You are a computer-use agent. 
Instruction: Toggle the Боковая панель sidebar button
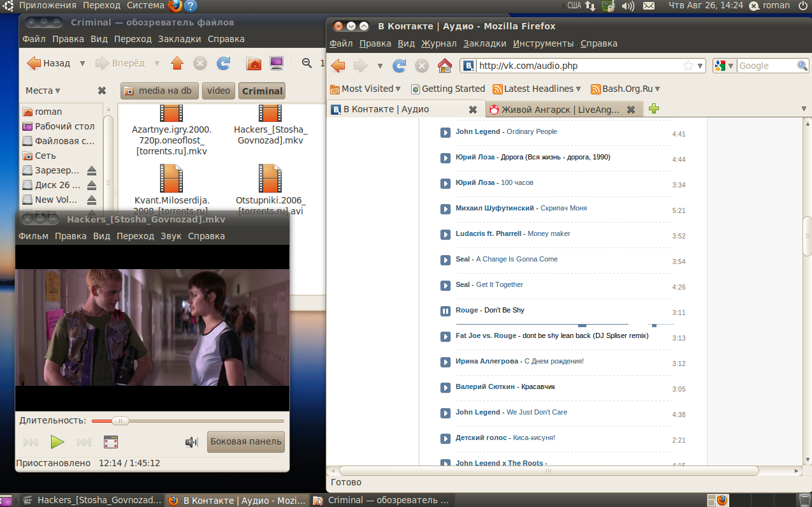245,441
